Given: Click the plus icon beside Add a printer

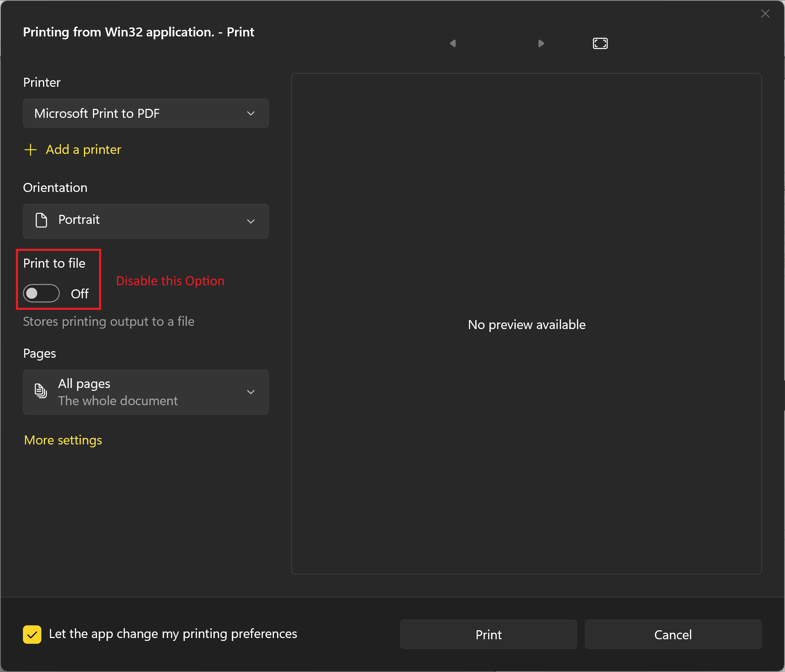Looking at the screenshot, I should pos(31,150).
